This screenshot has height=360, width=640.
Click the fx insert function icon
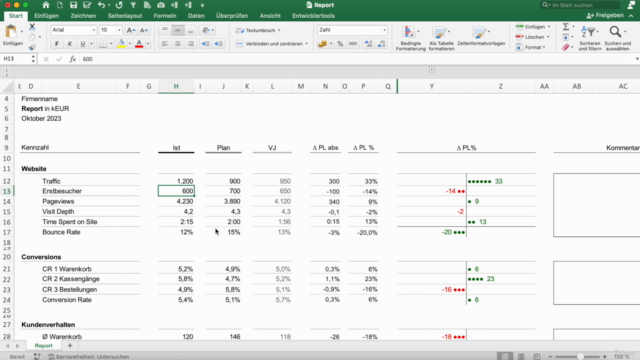(73, 59)
